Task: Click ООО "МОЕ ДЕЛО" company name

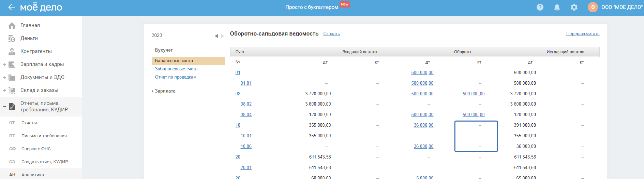Action: click(622, 7)
